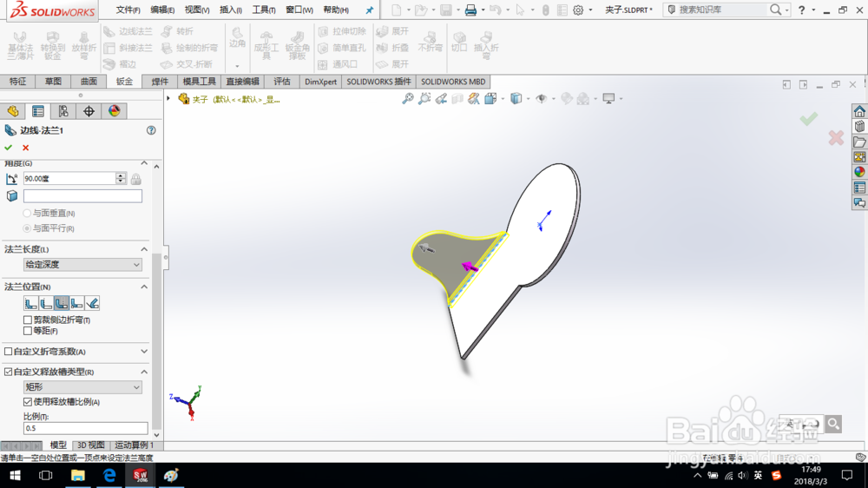Open the 矩形 relief type dropdown
Screen dimensions: 868x488
(82, 387)
